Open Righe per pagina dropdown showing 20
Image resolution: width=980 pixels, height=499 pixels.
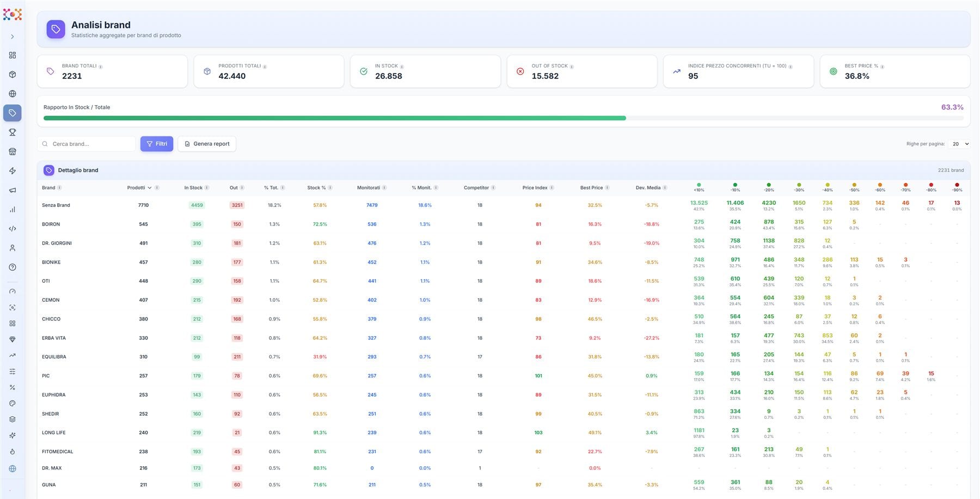point(959,144)
